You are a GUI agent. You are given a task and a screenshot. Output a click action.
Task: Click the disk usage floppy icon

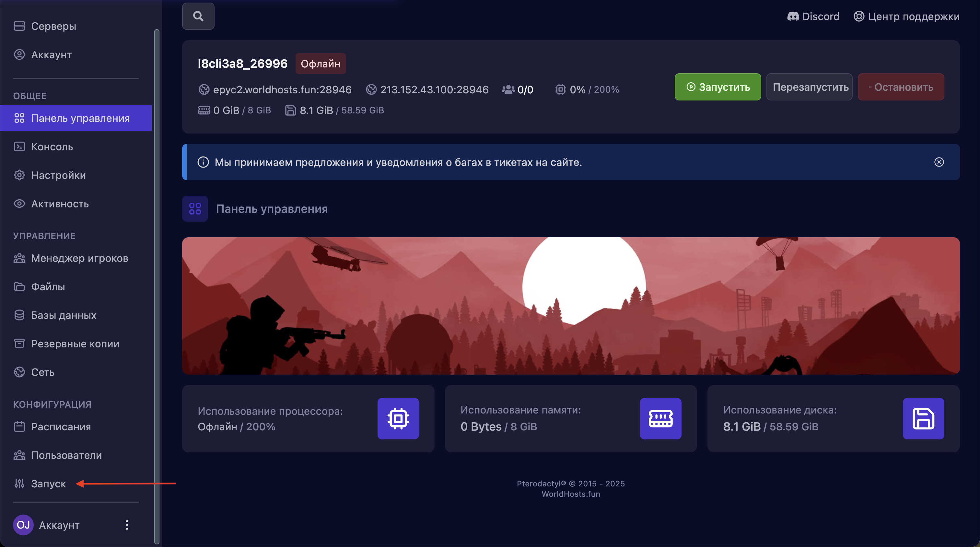(x=923, y=418)
